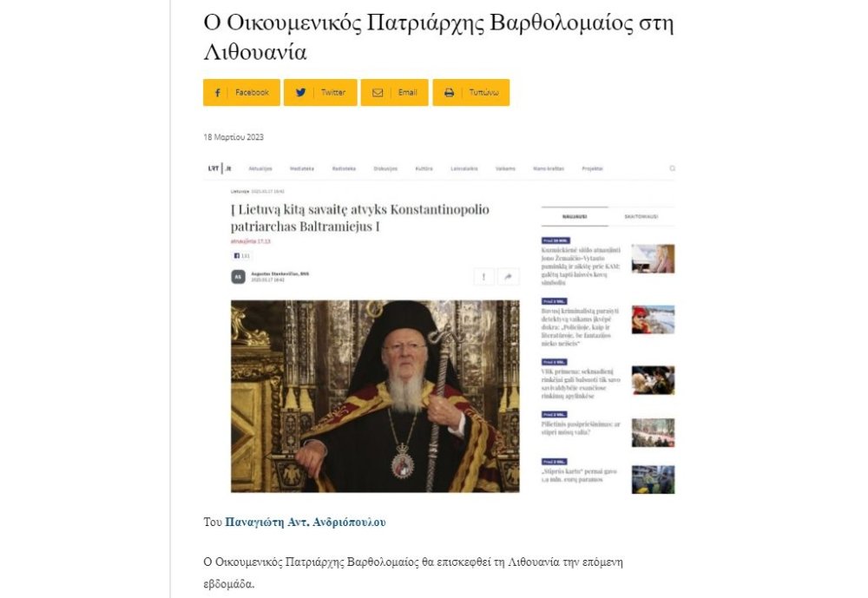868x598 pixels.
Task: Open the Aktualijos menu item
Action: click(260, 168)
